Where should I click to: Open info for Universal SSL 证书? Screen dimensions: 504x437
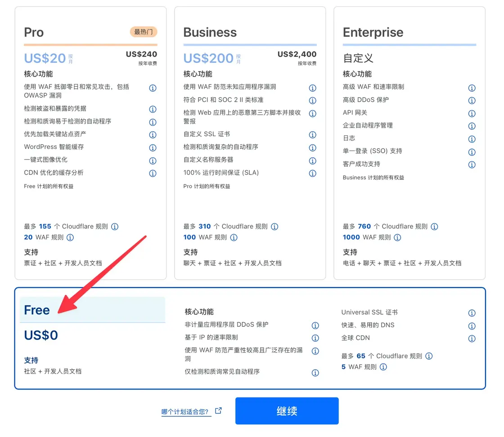tap(472, 313)
